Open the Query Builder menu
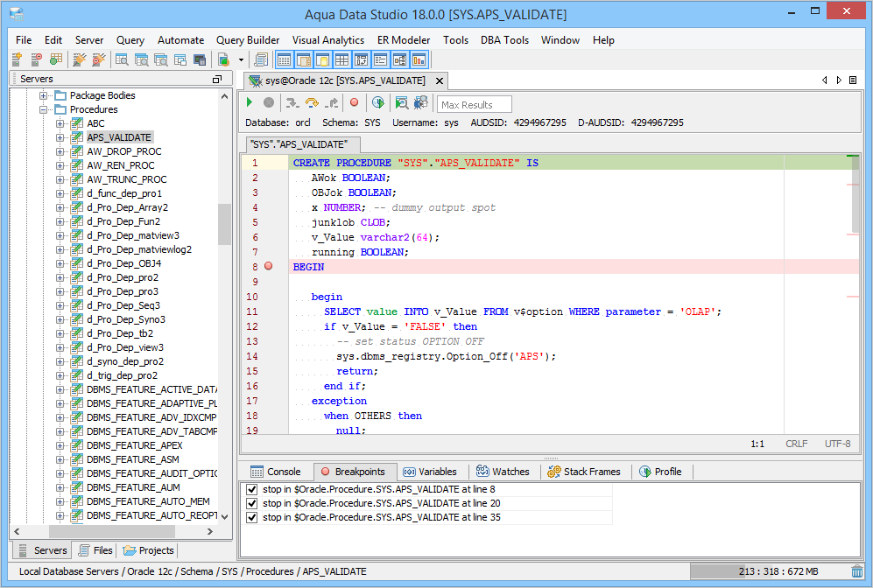The height and width of the screenshot is (588, 873). 248,40
